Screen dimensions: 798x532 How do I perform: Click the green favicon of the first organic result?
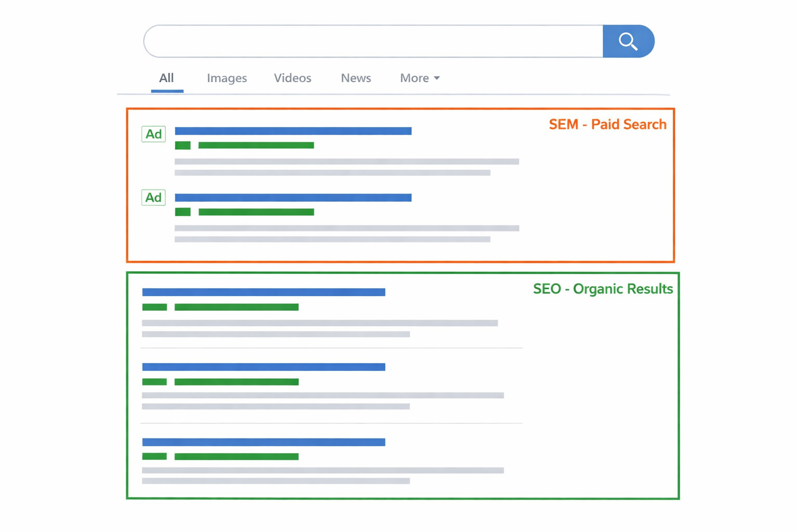[154, 307]
